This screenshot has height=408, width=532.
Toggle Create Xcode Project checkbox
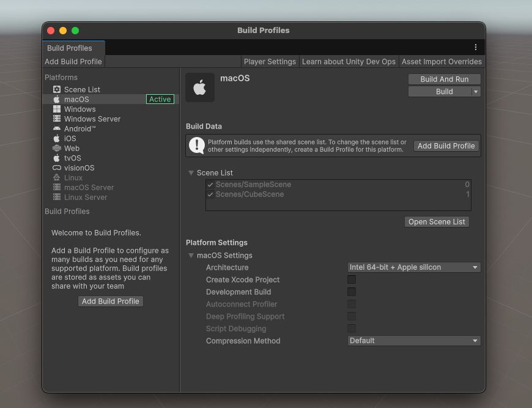(x=352, y=280)
